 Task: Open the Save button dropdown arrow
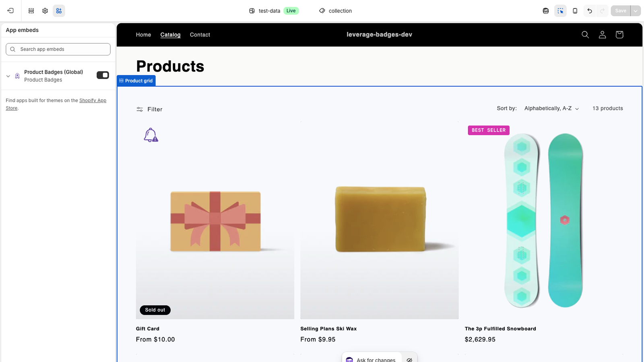click(636, 11)
